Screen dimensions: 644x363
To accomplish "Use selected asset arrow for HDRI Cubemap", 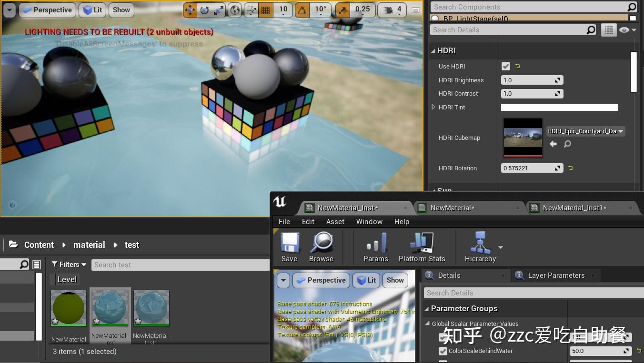I will point(553,144).
